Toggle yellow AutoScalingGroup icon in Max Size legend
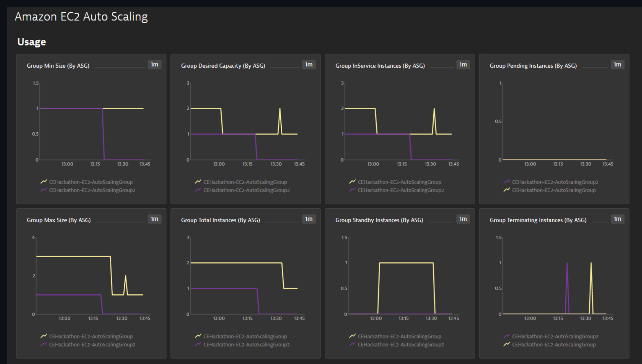642x364 pixels. tap(44, 336)
